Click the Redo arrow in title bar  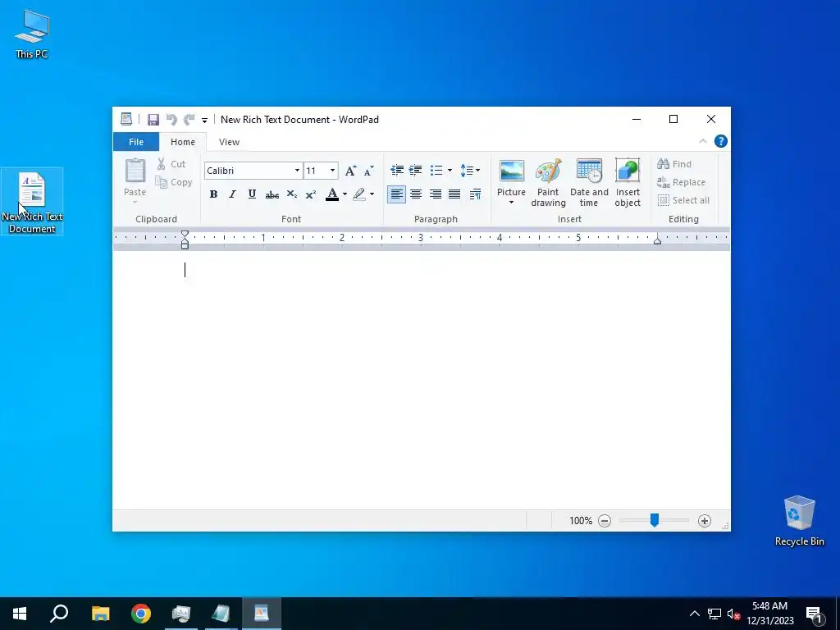[189, 120]
